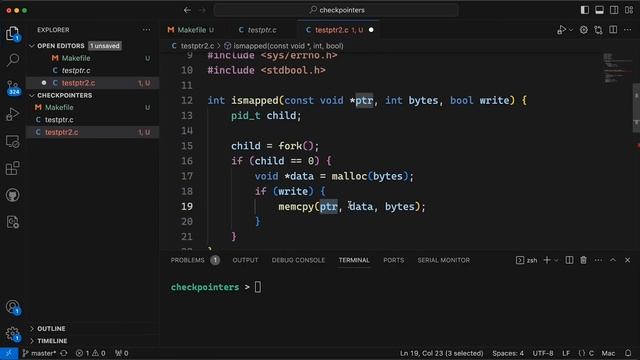Click the editor settings gear icon
Image resolution: width=640 pixels, height=360 pixels.
[584, 30]
